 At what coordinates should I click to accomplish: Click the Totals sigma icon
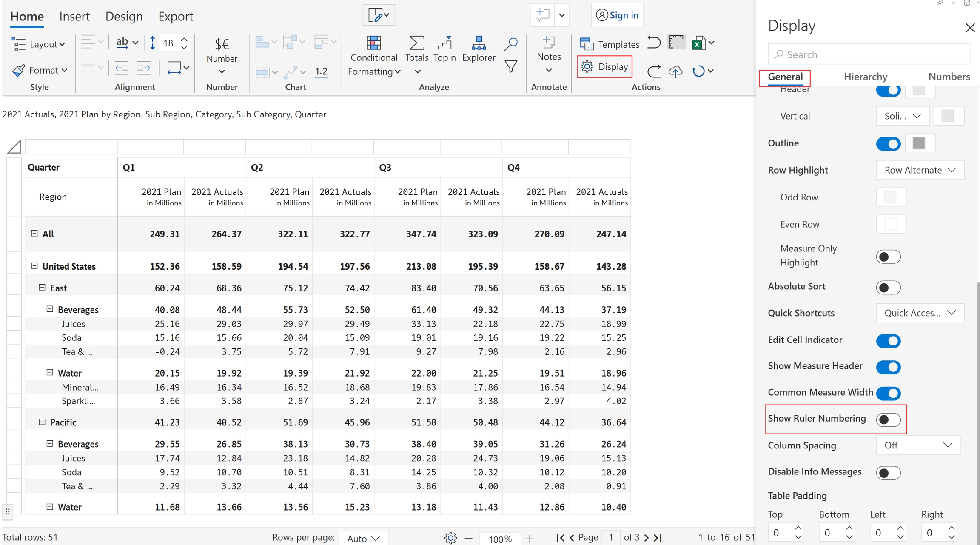coord(416,43)
